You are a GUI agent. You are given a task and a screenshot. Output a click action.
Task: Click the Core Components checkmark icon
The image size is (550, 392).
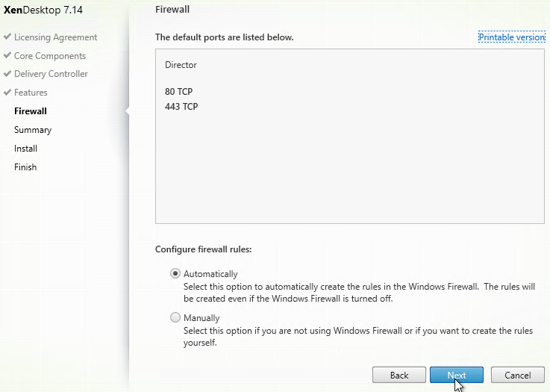click(x=7, y=55)
